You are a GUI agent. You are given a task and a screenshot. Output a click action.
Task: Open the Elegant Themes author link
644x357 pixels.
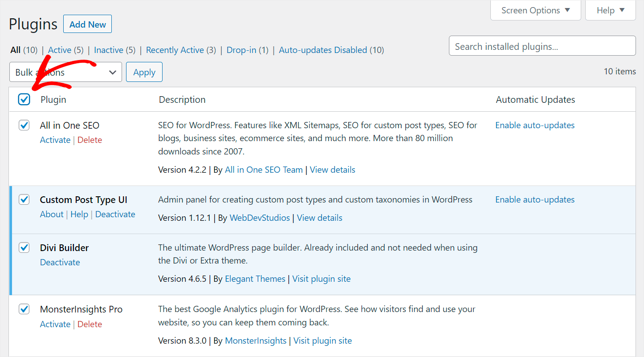[x=255, y=279]
